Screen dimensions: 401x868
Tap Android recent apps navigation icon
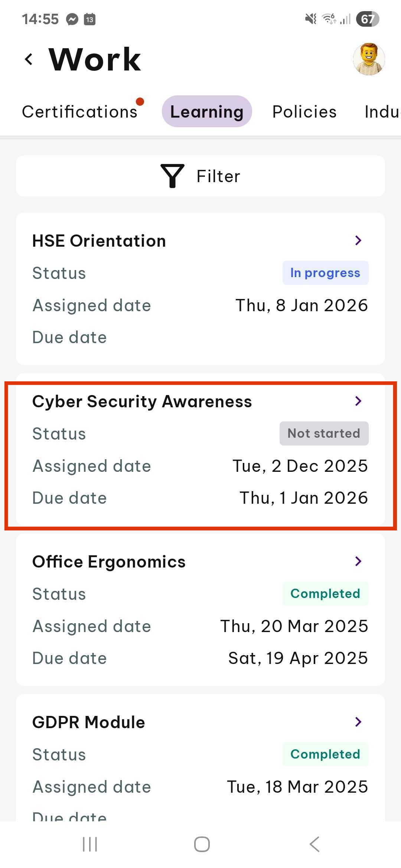click(x=90, y=845)
